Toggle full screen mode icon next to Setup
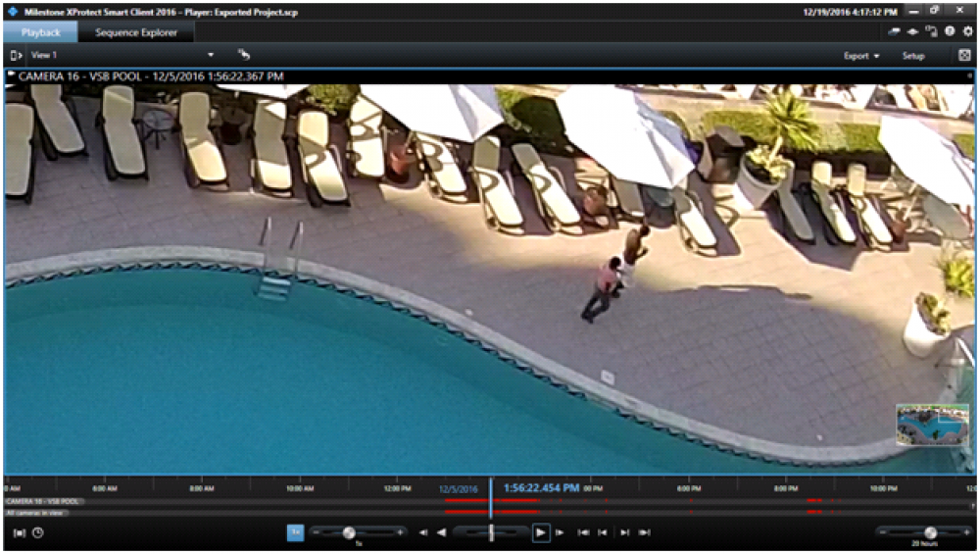 click(x=964, y=56)
